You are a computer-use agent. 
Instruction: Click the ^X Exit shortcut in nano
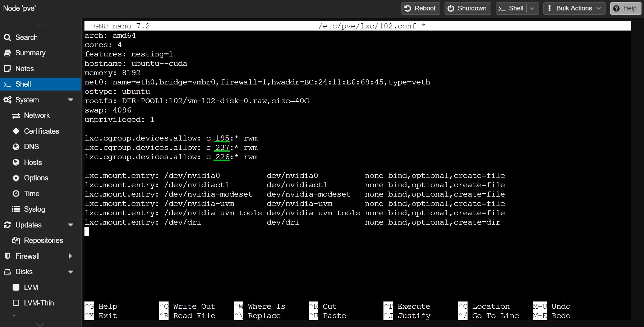101,316
